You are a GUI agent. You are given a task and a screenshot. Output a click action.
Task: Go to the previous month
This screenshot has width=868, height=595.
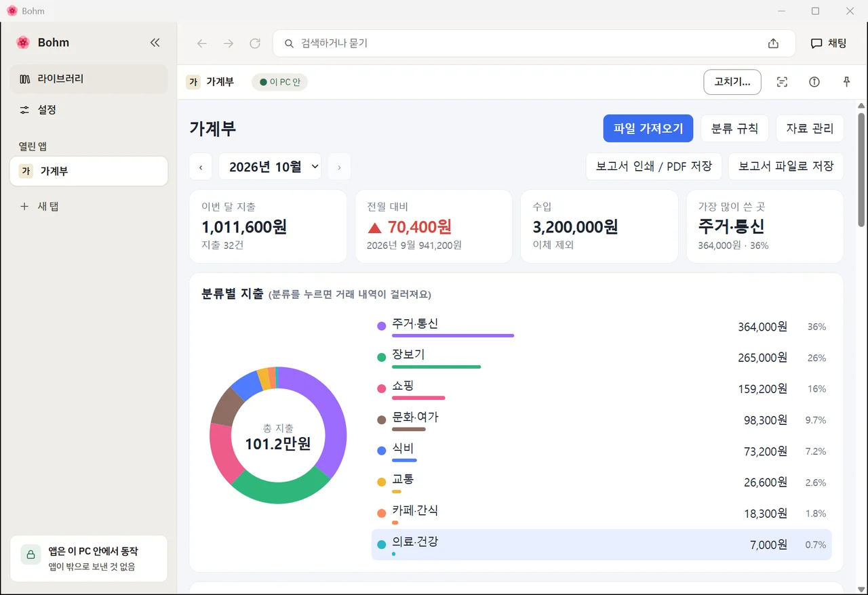(x=201, y=167)
